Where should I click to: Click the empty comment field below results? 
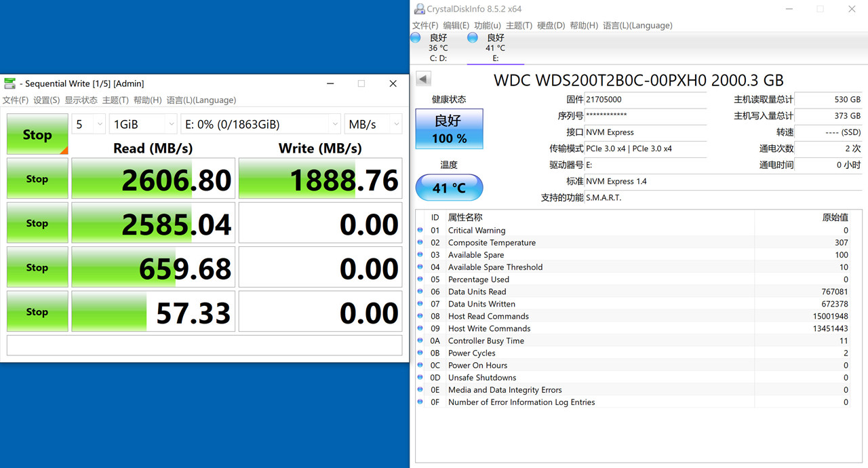[x=204, y=345]
